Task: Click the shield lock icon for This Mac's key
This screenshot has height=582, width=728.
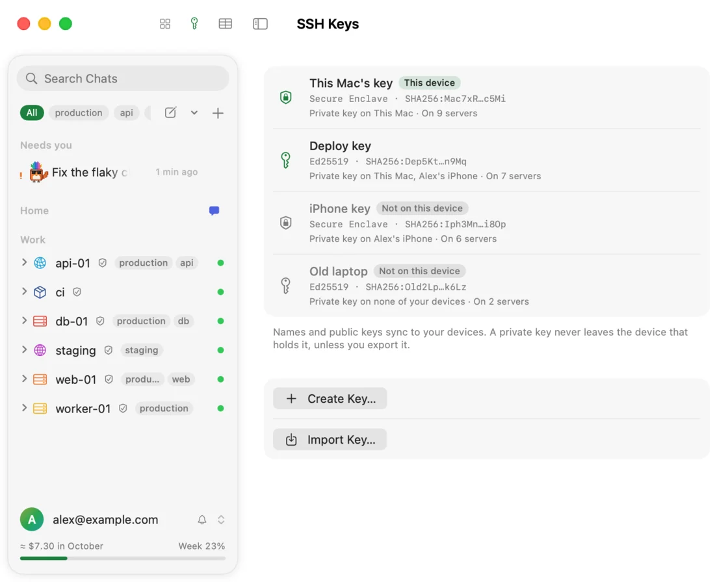Action: coord(286,97)
